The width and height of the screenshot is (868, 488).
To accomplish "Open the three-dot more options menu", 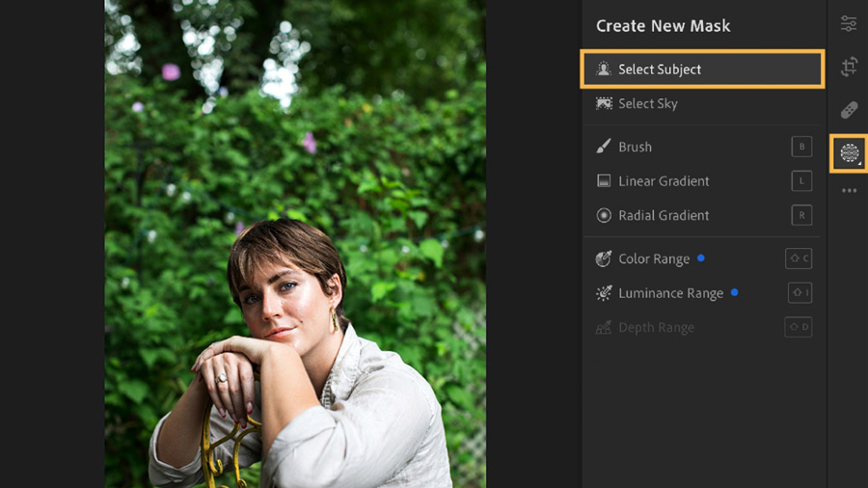I will (849, 191).
